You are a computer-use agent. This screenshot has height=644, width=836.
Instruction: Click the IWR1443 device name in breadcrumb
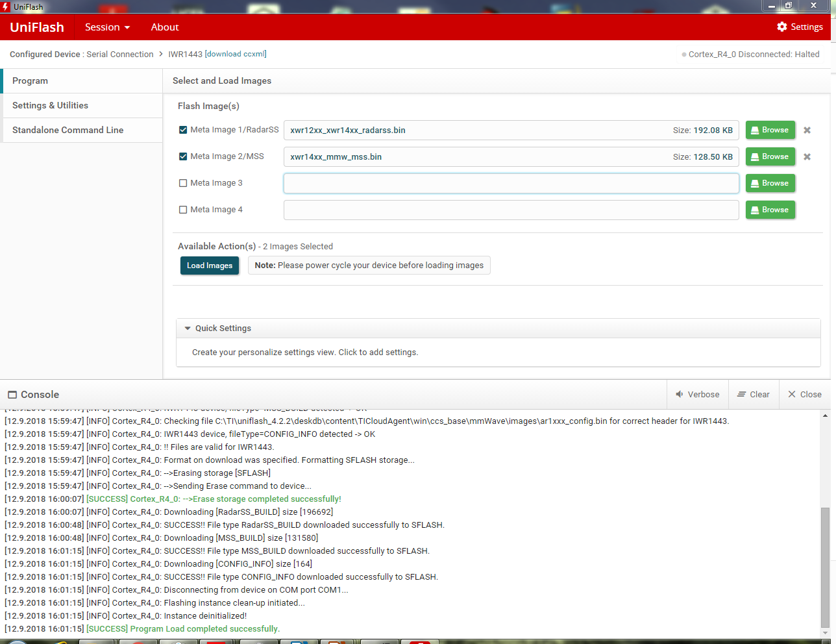pyautogui.click(x=185, y=54)
